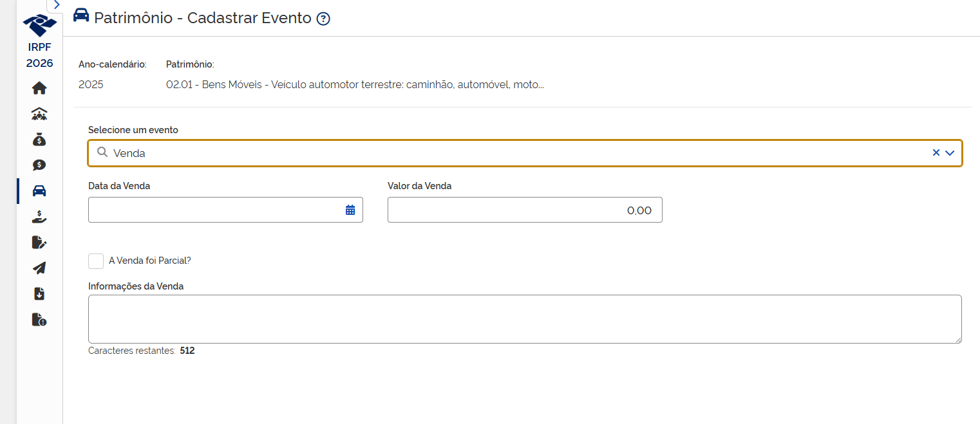
Task: Click the document with pencil icon
Action: pyautogui.click(x=39, y=243)
